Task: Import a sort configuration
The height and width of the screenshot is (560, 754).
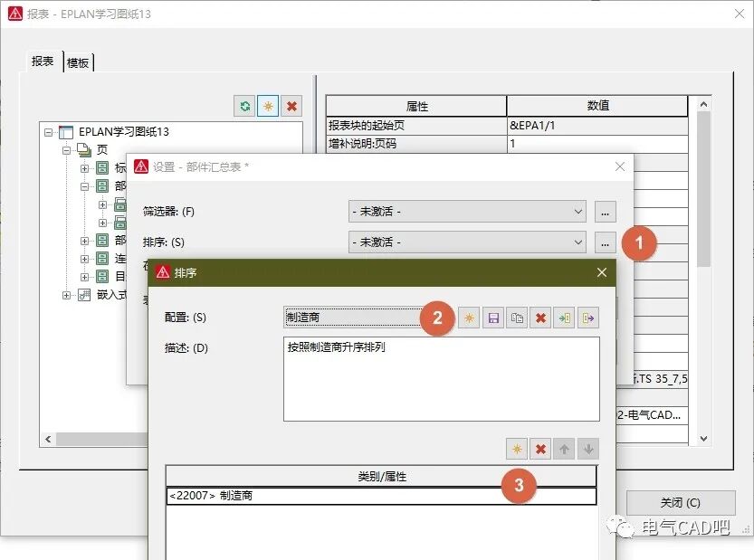Action: (x=563, y=318)
